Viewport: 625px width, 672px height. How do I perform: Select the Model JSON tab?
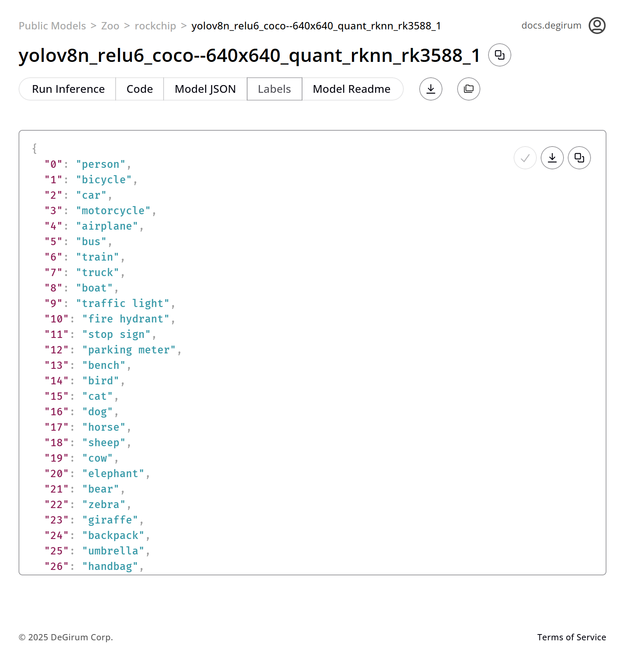click(205, 89)
